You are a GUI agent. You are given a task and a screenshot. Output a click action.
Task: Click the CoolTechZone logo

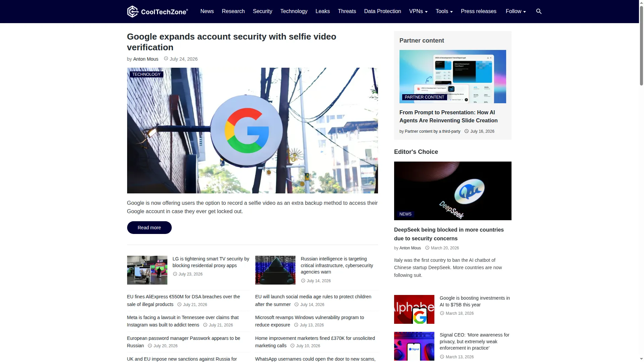pos(158,11)
